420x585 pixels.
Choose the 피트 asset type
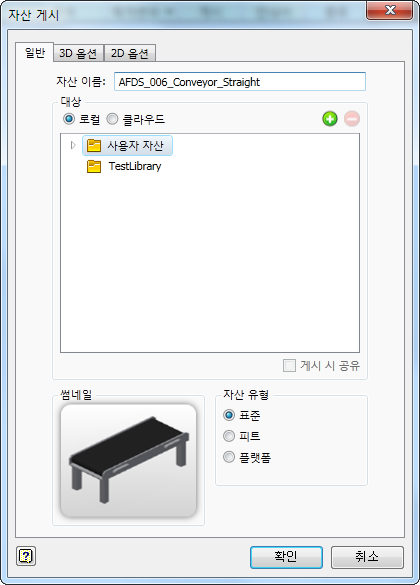click(229, 436)
